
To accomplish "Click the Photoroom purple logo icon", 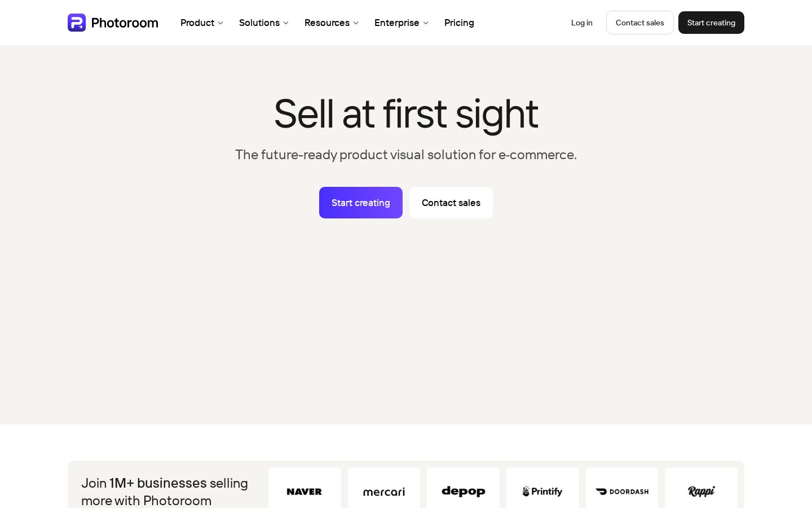I will 77,23.
